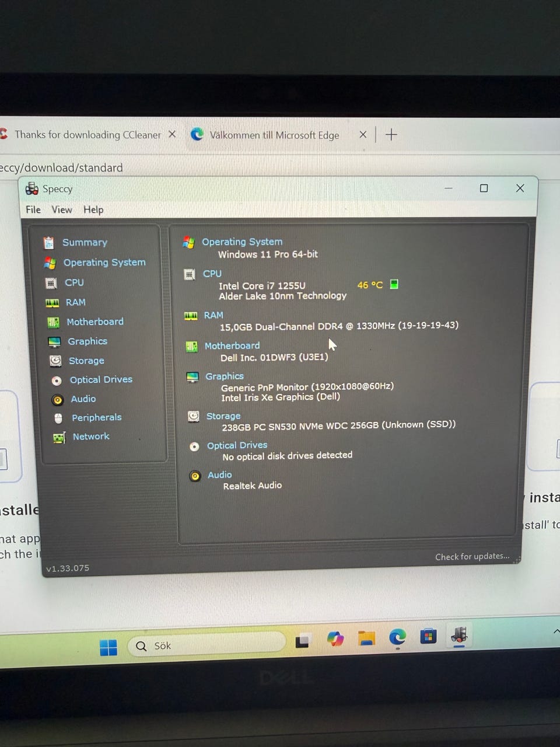Screen dimensions: 560x747
Task: Select the Operating System sidebar icon
Action: [50, 263]
